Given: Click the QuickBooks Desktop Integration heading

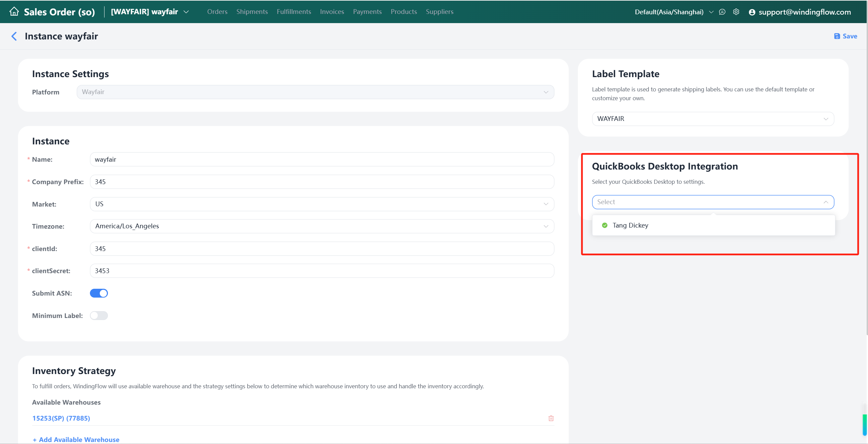Looking at the screenshot, I should coord(665,166).
